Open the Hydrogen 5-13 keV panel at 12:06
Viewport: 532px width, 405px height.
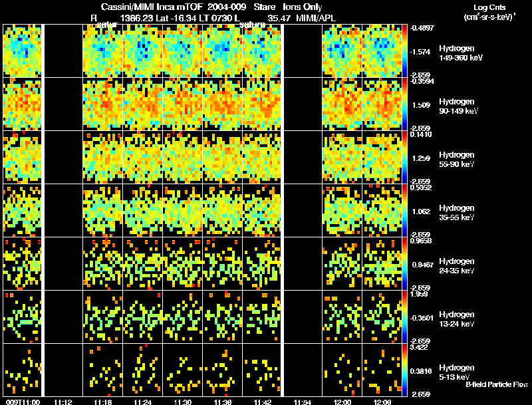coord(382,370)
